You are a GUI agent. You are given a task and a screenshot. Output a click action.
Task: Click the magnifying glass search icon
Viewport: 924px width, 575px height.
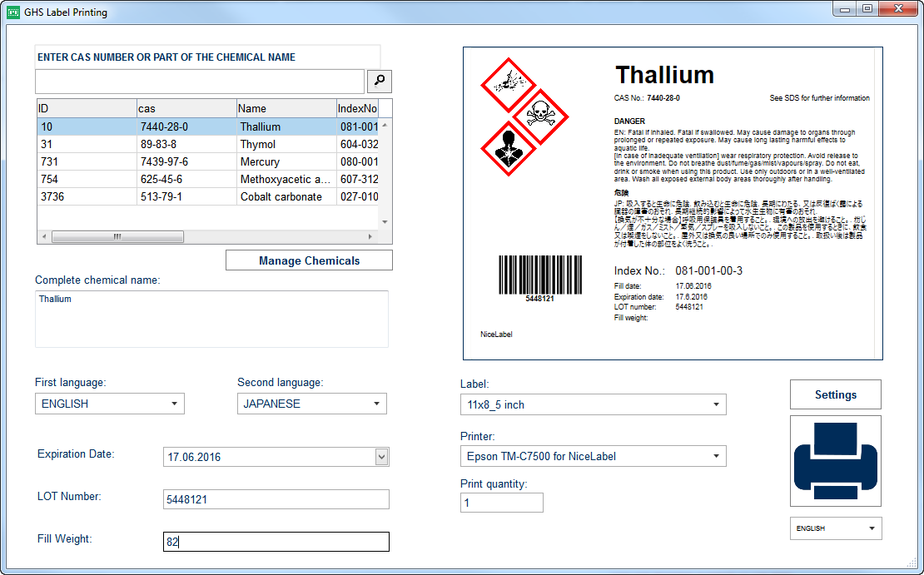379,81
